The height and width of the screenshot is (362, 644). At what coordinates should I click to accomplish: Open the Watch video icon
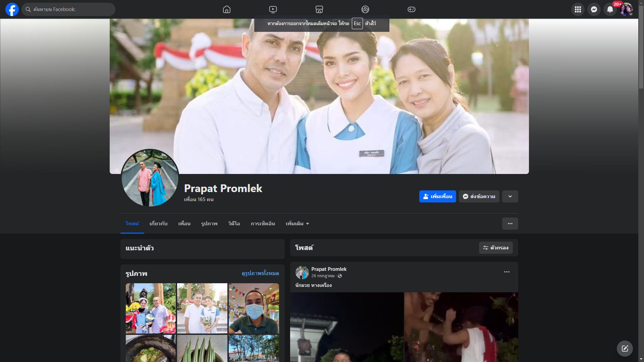(273, 9)
